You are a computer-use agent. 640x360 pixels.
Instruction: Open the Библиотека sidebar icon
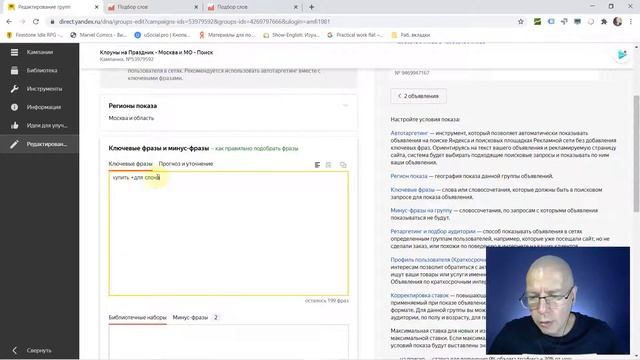pyautogui.click(x=14, y=70)
